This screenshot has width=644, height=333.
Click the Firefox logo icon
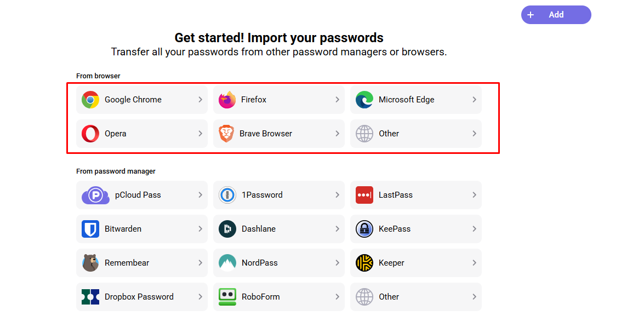(227, 100)
